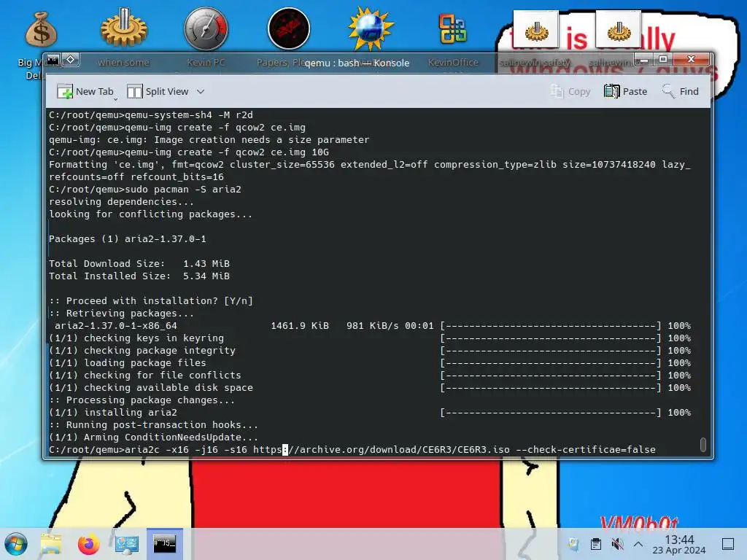Click the 'sudo pacman -S aria2' command line
The width and height of the screenshot is (747, 560).
[x=145, y=190]
